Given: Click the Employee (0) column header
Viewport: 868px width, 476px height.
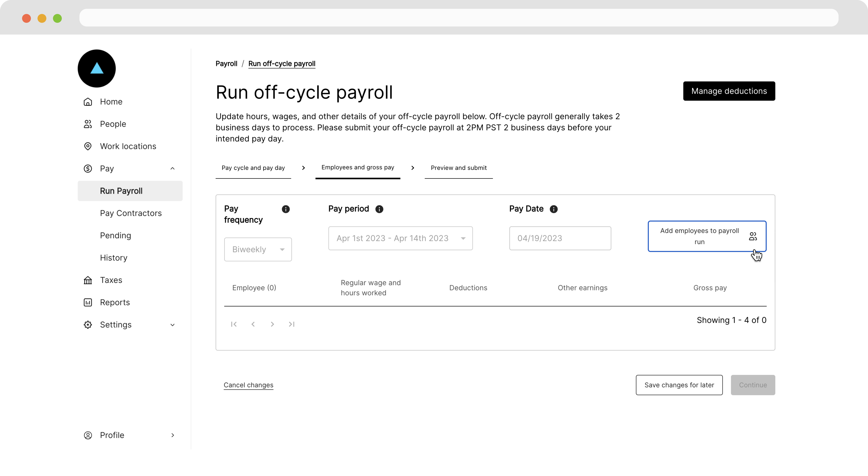Looking at the screenshot, I should [x=254, y=288].
